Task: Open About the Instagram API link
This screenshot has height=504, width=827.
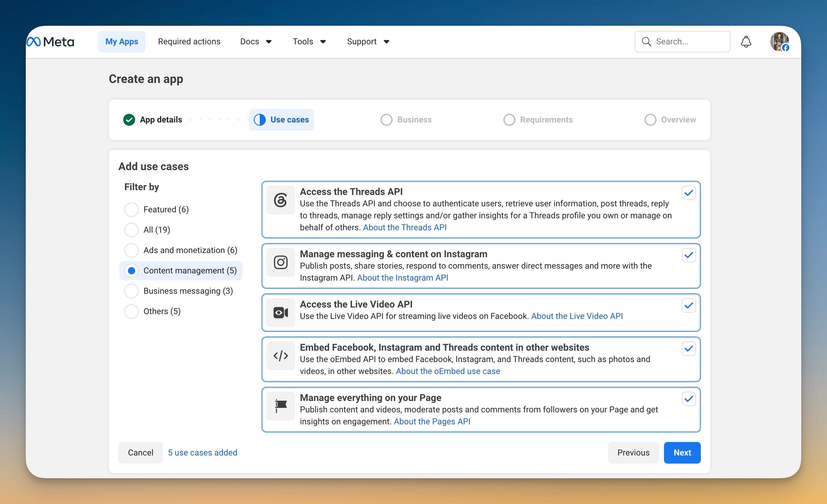Action: point(402,278)
